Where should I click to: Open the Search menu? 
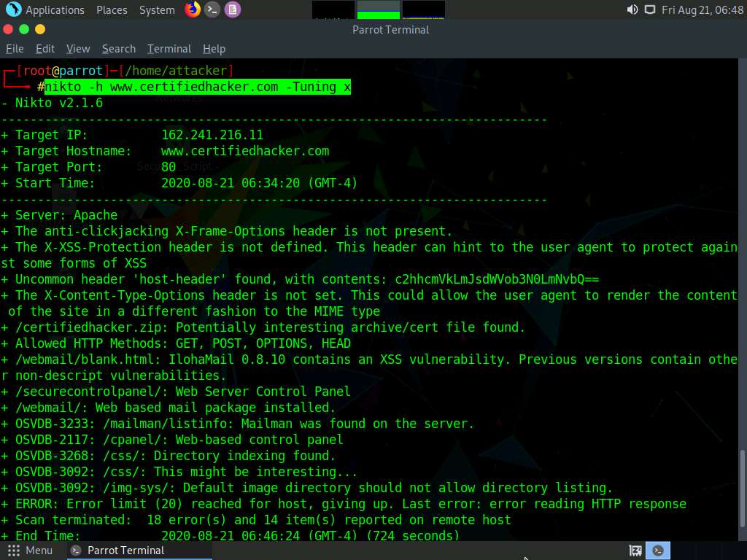(x=119, y=49)
